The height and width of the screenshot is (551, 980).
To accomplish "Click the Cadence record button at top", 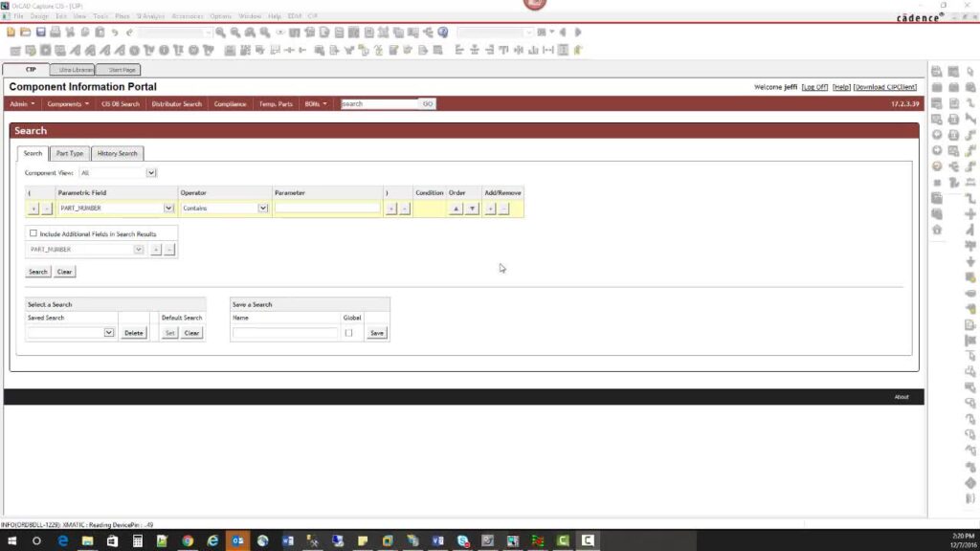I will pyautogui.click(x=534, y=4).
